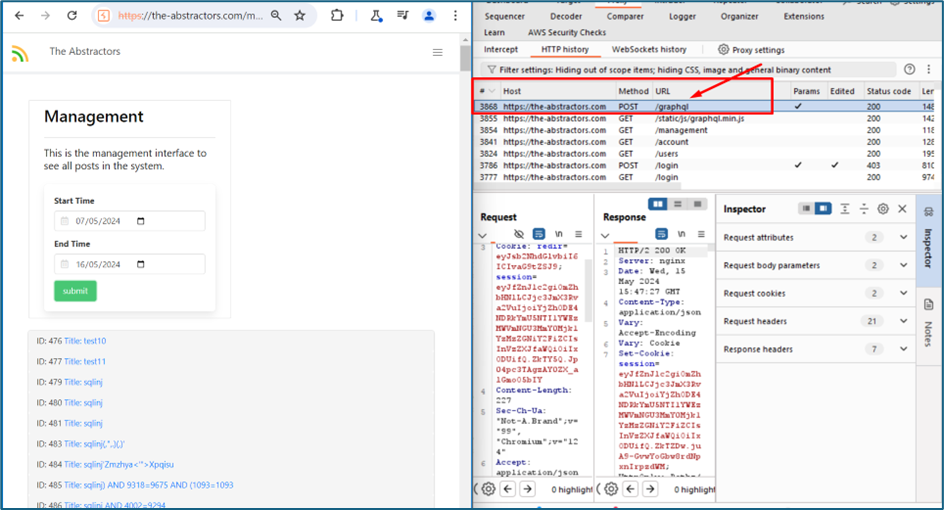This screenshot has height=510, width=944.
Task: Open Proxy settings gear
Action: point(723,49)
